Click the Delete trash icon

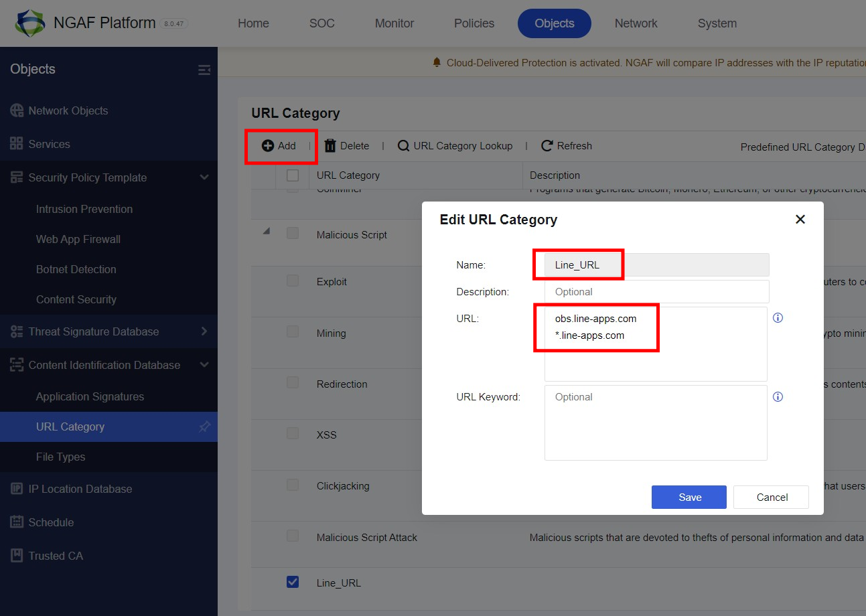point(330,146)
